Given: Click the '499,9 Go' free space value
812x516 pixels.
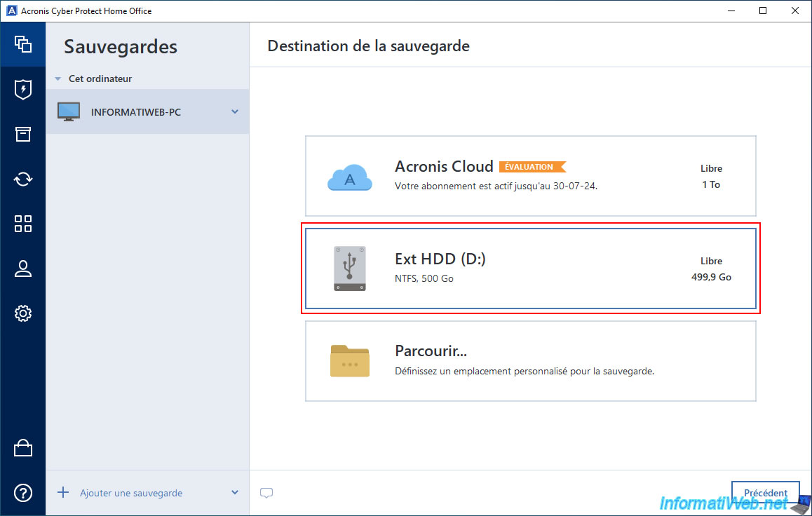Looking at the screenshot, I should [711, 277].
